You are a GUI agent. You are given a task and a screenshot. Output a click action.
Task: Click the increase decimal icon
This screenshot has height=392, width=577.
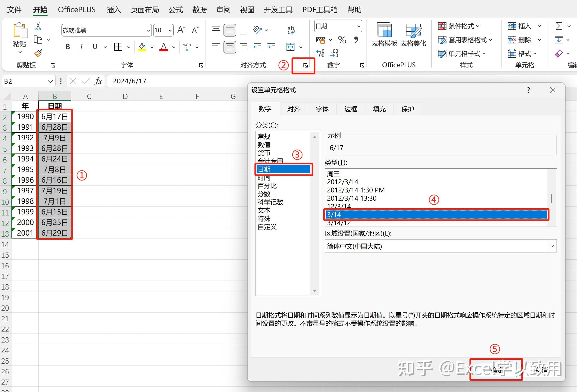320,53
